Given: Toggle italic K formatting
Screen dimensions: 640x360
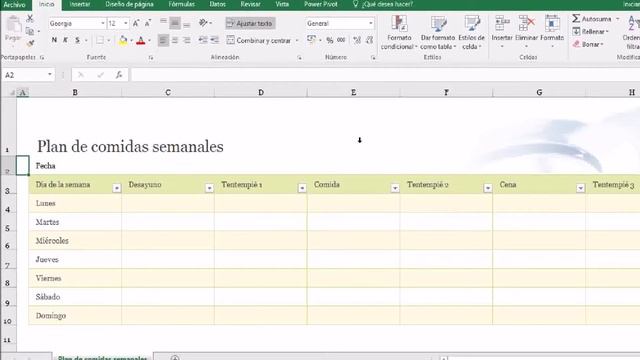Looking at the screenshot, I should 65,40.
